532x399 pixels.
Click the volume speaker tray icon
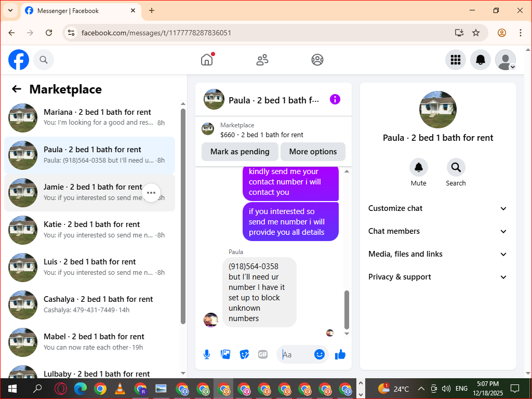click(446, 389)
